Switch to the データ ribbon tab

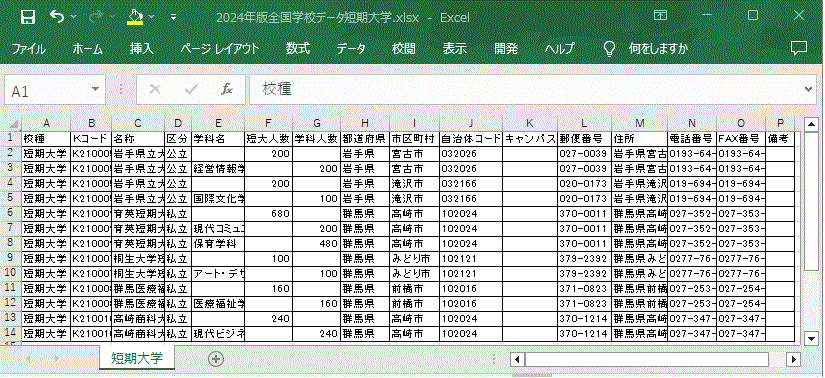click(351, 49)
